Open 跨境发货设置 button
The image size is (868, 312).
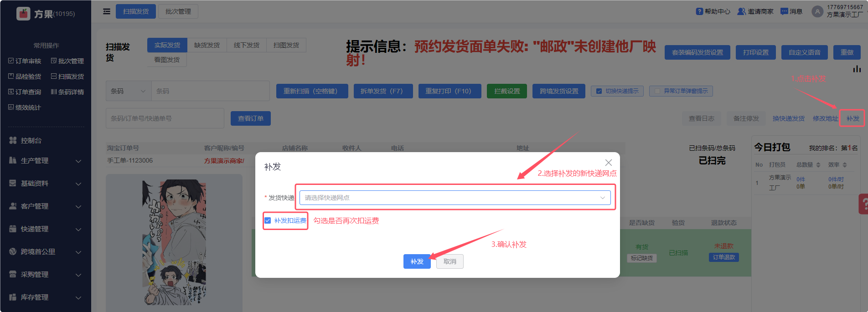559,91
